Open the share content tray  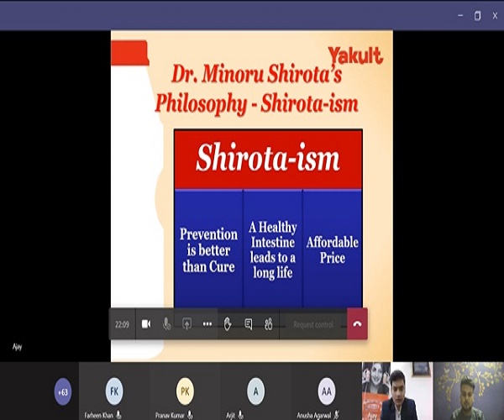186,324
